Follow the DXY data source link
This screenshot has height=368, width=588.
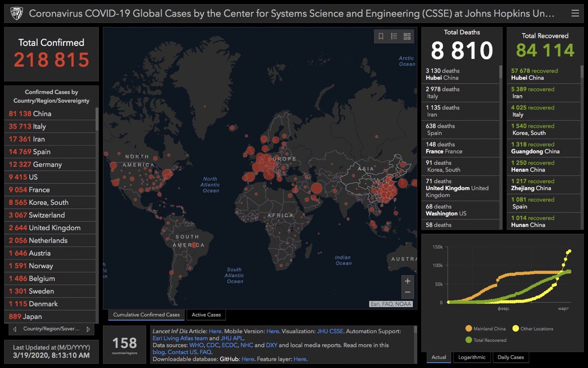pyautogui.click(x=271, y=345)
